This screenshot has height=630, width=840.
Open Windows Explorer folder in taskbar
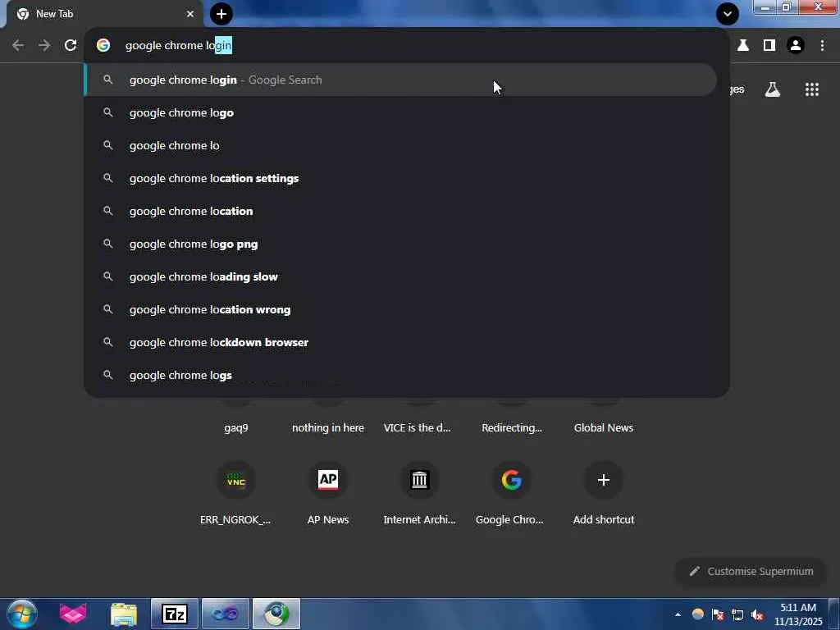(124, 614)
